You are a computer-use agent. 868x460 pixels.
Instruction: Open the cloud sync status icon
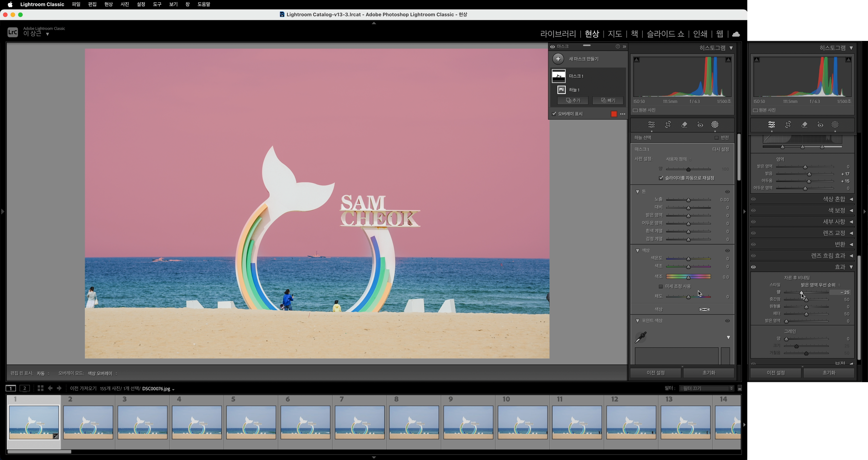pyautogui.click(x=736, y=34)
